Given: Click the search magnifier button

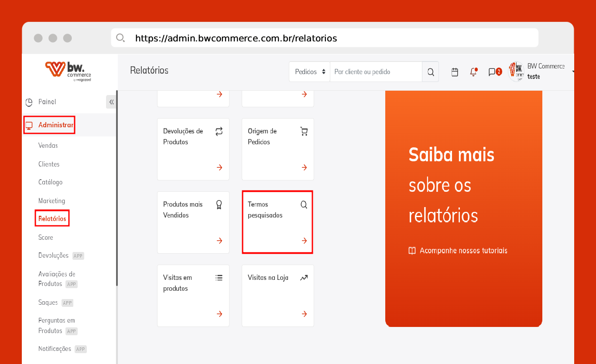Looking at the screenshot, I should (x=431, y=72).
